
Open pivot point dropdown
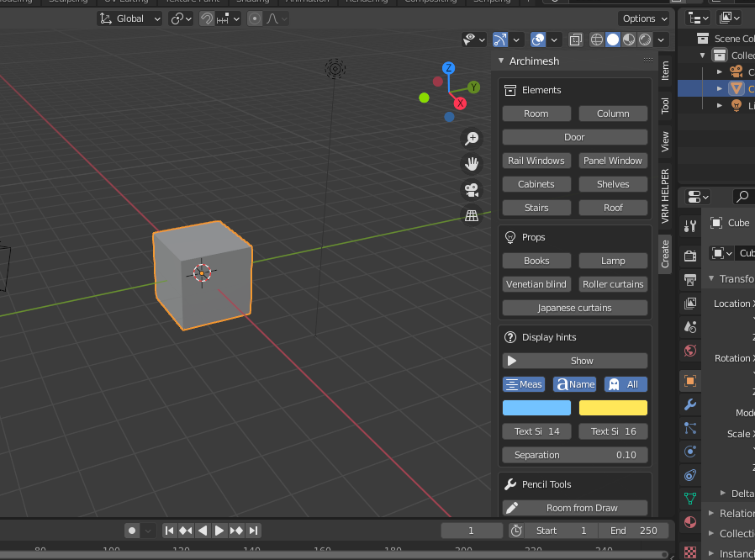[x=181, y=18]
